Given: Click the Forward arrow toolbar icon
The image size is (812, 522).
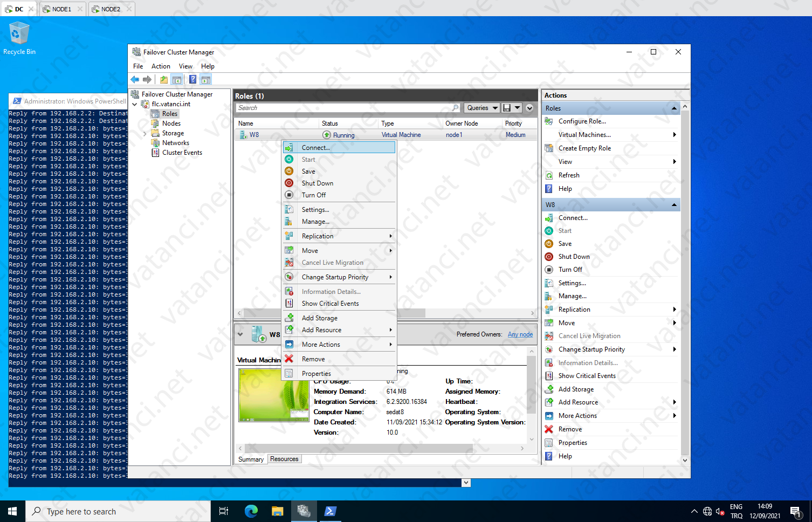Looking at the screenshot, I should 147,79.
